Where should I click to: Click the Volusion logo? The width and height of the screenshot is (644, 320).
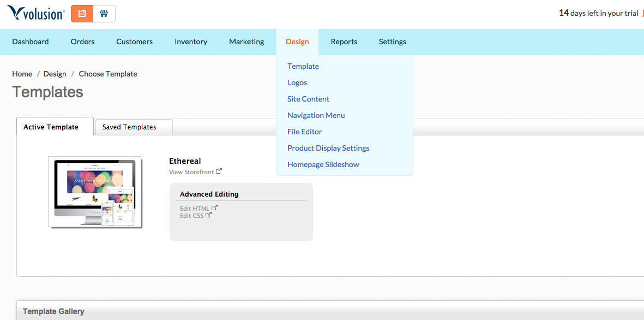click(35, 13)
